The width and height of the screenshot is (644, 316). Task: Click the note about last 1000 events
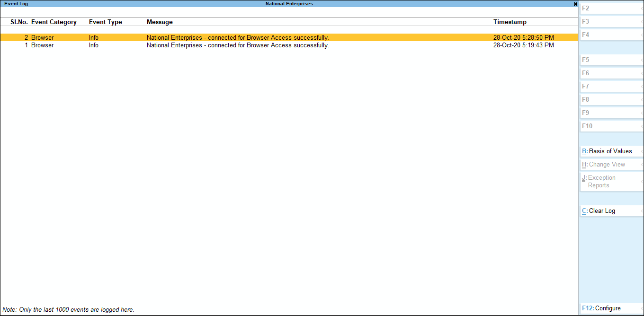68,310
